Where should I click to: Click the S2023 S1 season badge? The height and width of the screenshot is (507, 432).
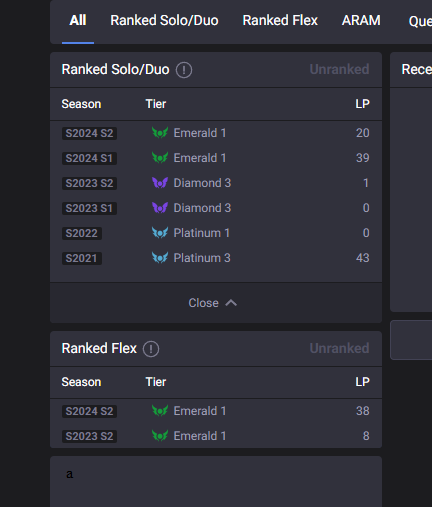[89, 208]
